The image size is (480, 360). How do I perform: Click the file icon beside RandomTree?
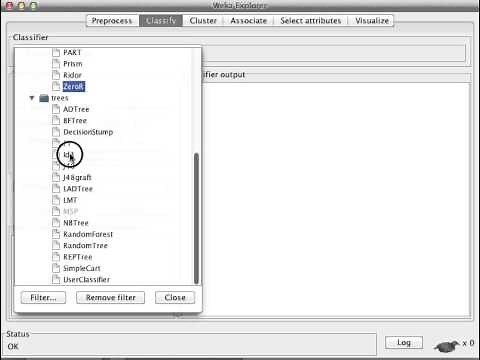click(56, 245)
